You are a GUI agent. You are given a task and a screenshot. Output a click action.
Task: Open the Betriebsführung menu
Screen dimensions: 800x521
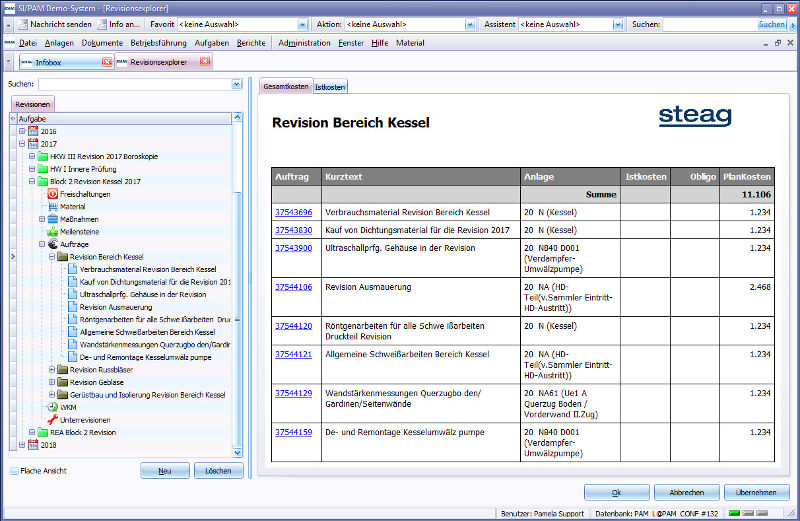(x=158, y=43)
